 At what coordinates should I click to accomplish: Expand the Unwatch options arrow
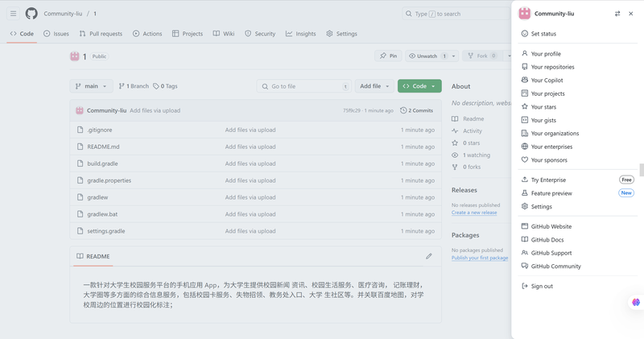point(453,56)
